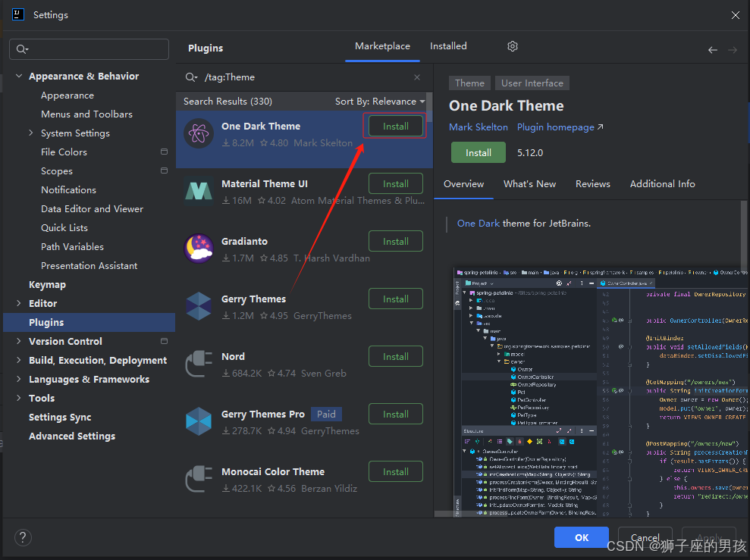Image resolution: width=750 pixels, height=560 pixels.
Task: Select Quick Lists settings
Action: click(64, 227)
